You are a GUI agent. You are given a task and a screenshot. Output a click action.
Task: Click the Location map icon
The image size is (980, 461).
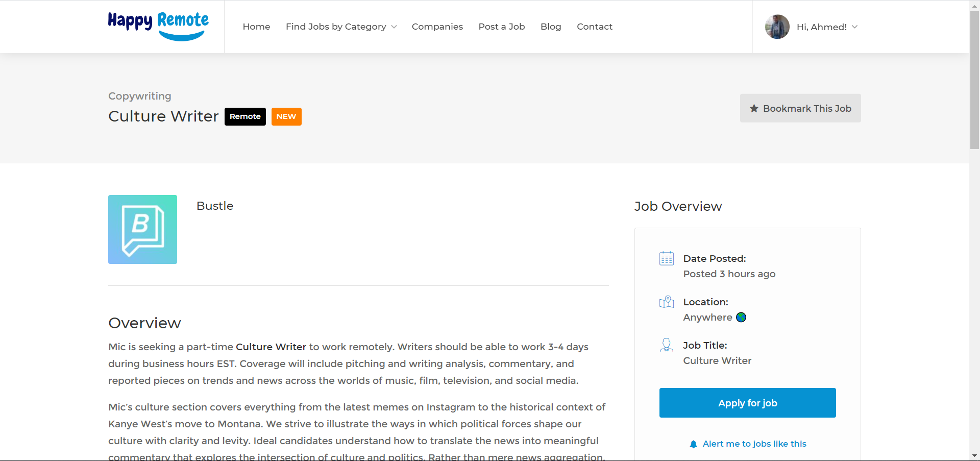tap(666, 302)
